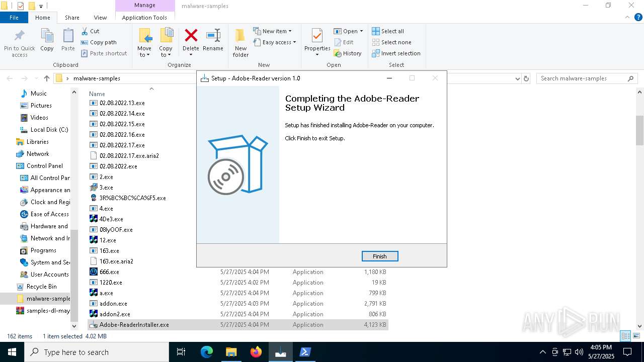Click the Back navigation arrow

click(x=10, y=78)
